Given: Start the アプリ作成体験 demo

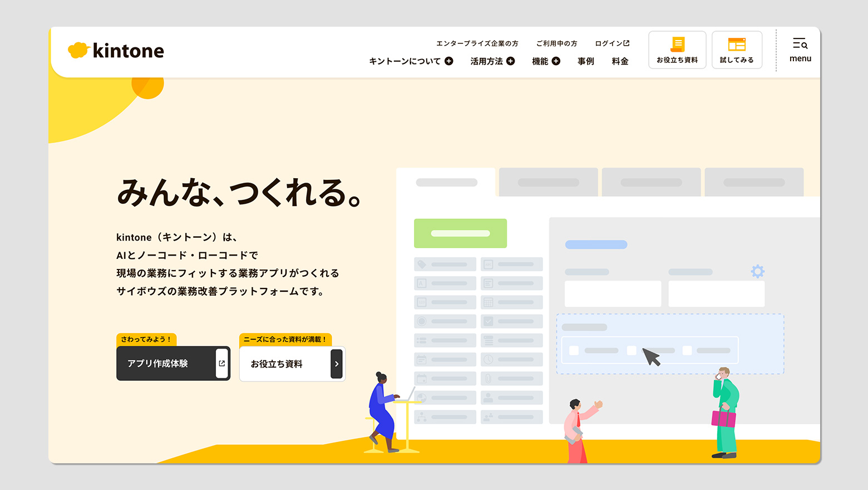Looking at the screenshot, I should click(173, 364).
